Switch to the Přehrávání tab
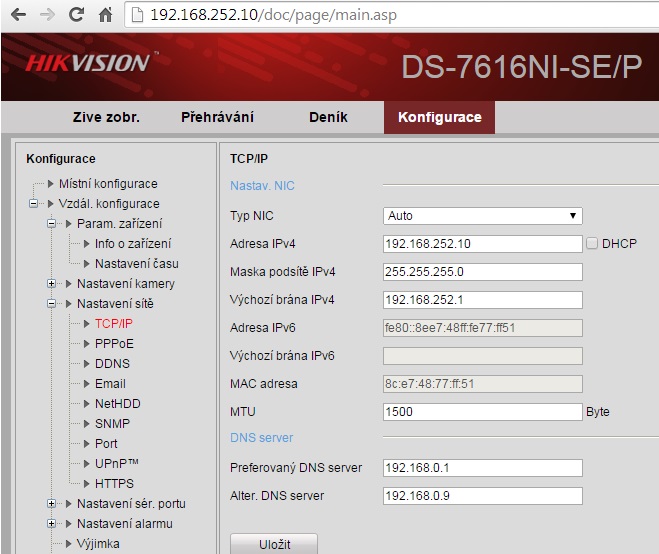The image size is (659, 554). coord(215,117)
